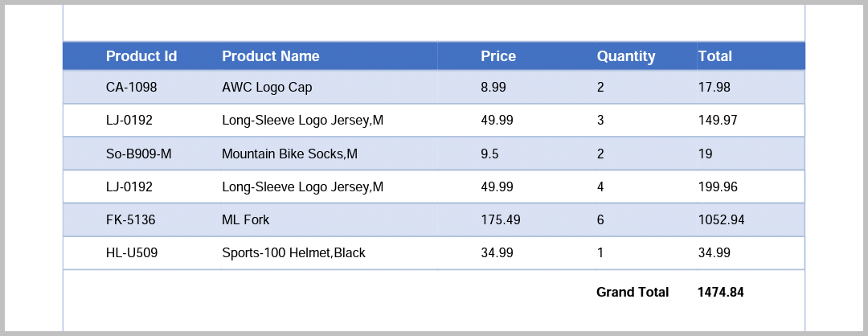The height and width of the screenshot is (336, 868).
Task: Select the 149.97 total cell
Action: pyautogui.click(x=718, y=121)
